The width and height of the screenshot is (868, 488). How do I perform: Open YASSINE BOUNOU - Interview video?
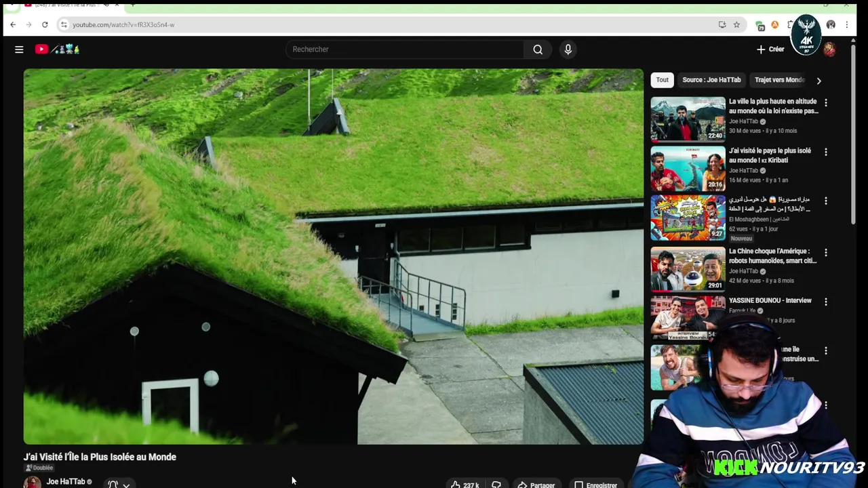click(x=770, y=300)
